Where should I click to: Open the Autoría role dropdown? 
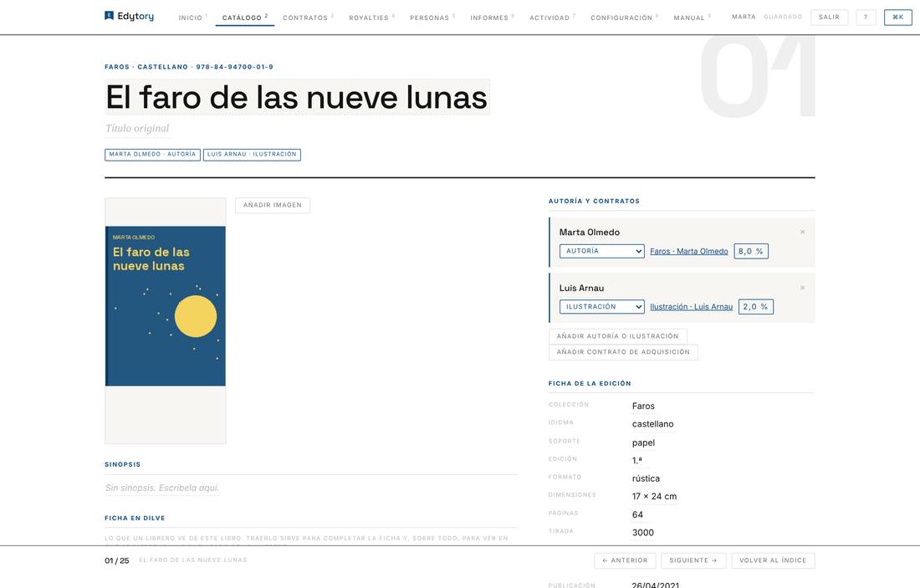(601, 251)
